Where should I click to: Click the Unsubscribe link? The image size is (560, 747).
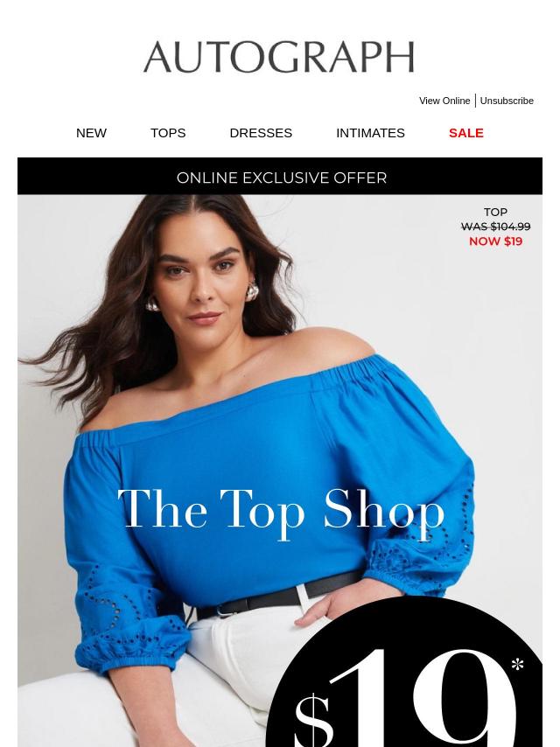click(x=507, y=101)
